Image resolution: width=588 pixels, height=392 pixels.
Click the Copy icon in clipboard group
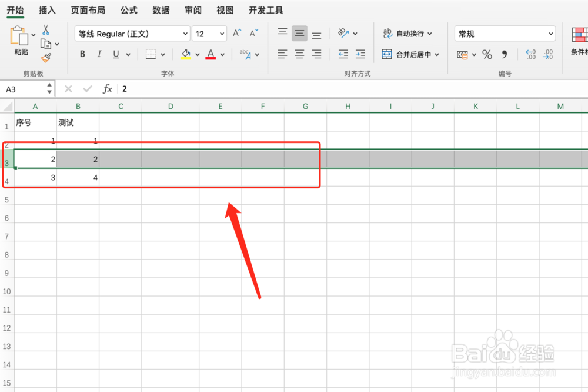[46, 44]
